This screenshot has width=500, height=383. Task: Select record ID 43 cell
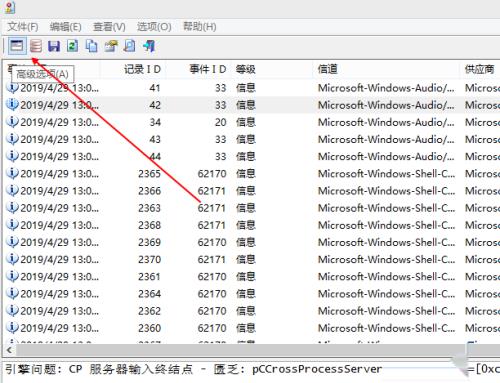tap(155, 139)
